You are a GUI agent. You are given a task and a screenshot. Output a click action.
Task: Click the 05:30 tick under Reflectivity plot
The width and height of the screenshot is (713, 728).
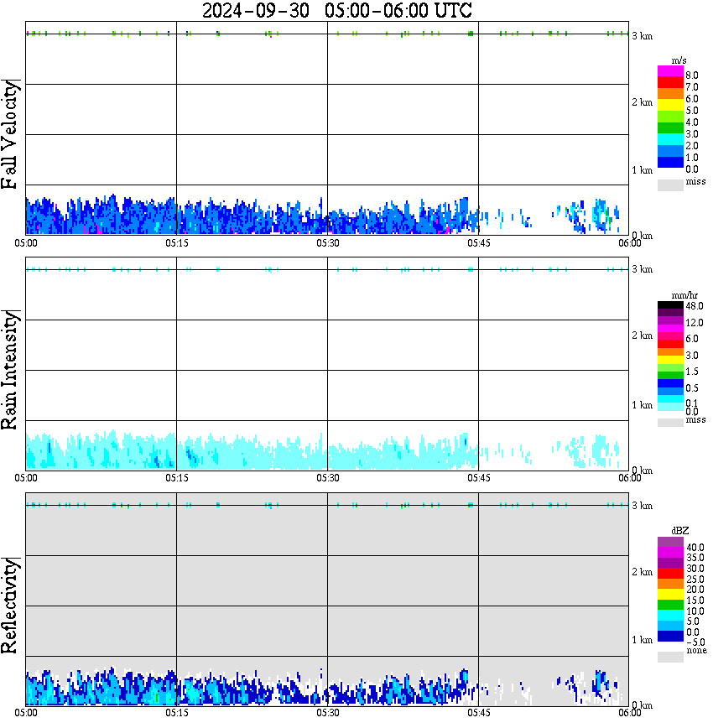click(x=327, y=713)
